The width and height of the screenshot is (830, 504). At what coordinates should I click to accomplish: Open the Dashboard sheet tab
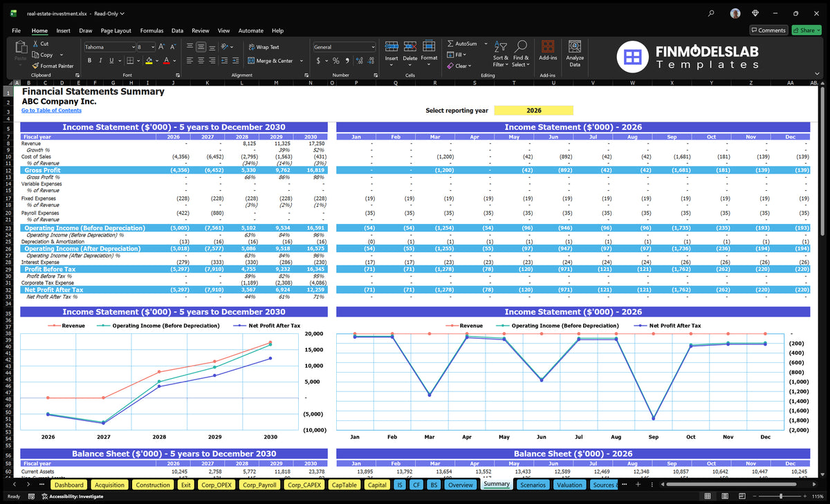click(x=69, y=485)
